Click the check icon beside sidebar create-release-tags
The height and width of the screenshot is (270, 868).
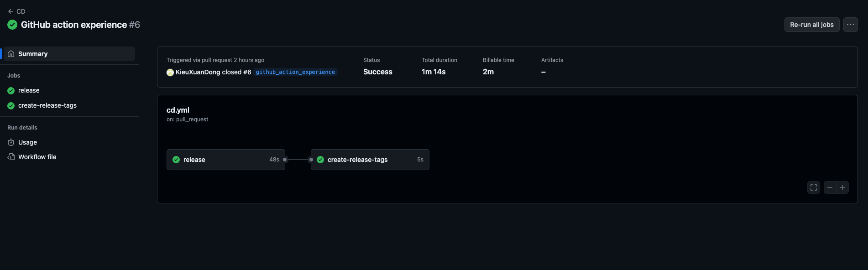pos(11,106)
